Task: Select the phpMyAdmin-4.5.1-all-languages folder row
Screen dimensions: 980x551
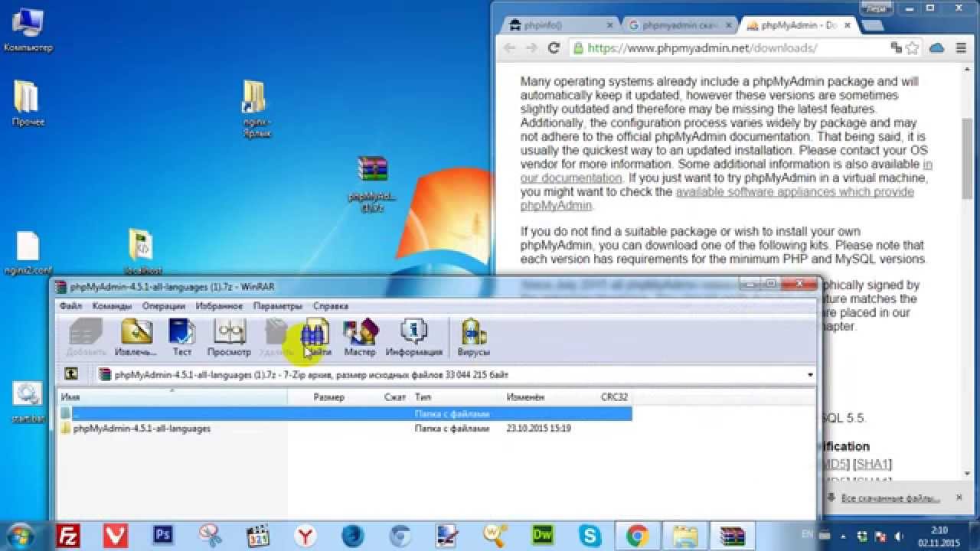Action: pyautogui.click(x=345, y=429)
